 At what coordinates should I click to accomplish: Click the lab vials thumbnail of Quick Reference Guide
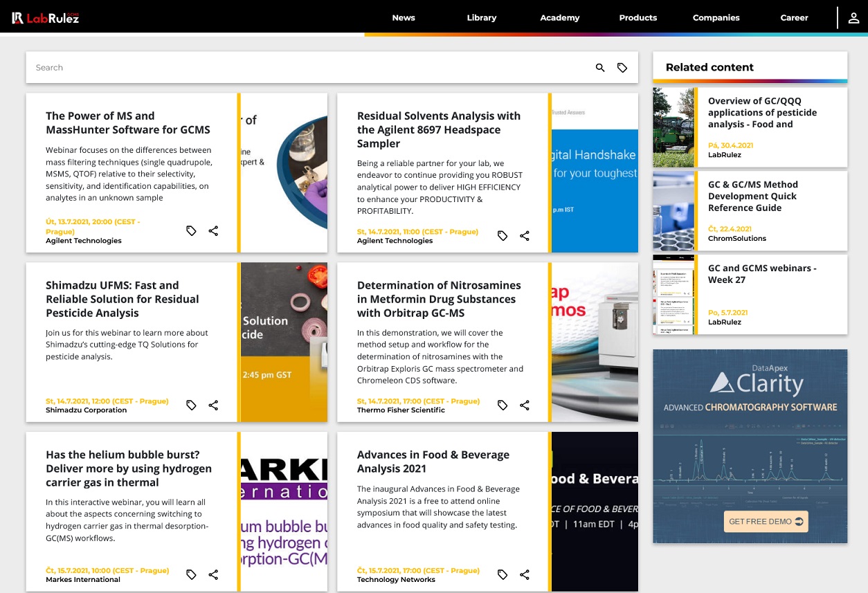[x=673, y=211]
